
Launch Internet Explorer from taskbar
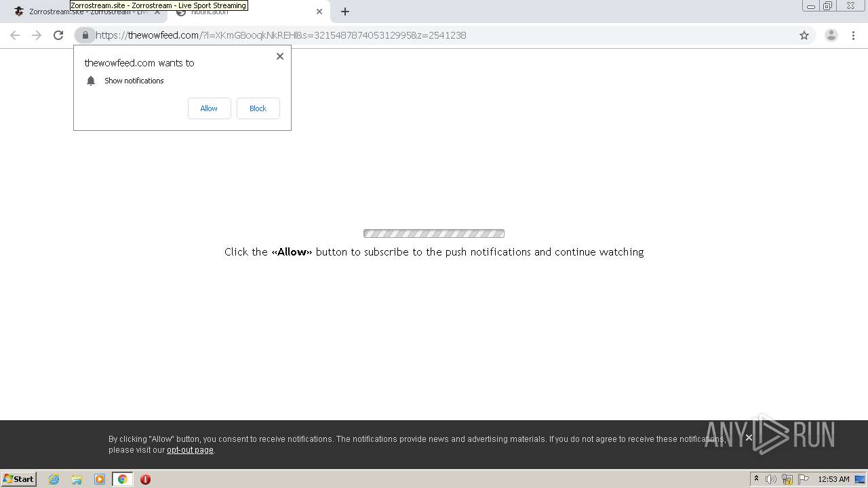54,479
